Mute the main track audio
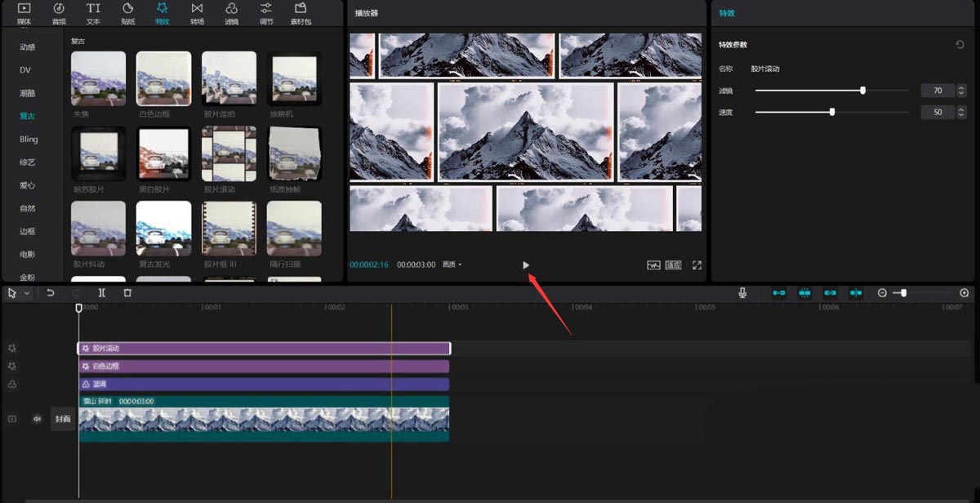Screen dimensions: 980x503 click(x=36, y=419)
